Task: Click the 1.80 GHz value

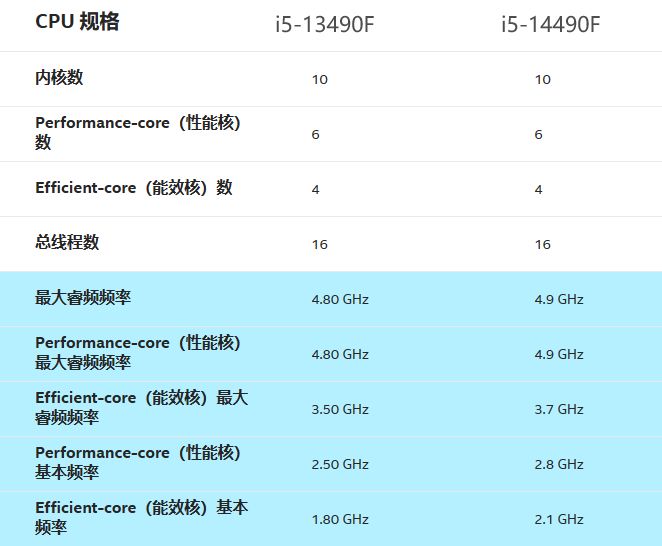Action: (x=340, y=519)
